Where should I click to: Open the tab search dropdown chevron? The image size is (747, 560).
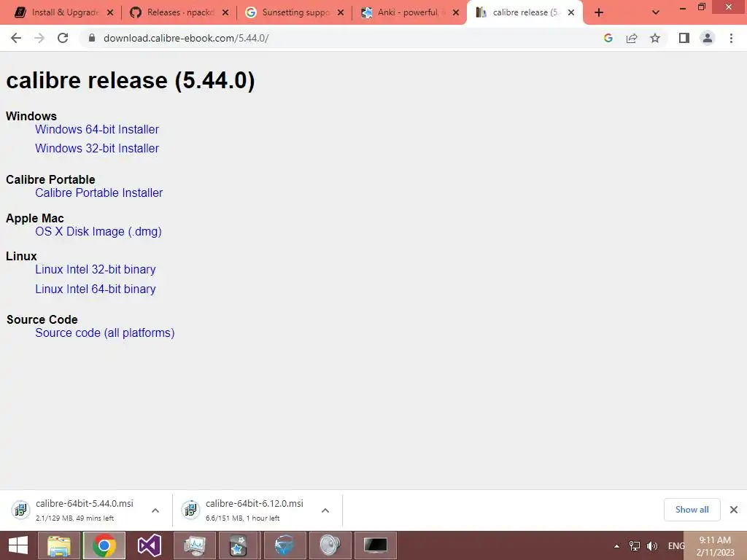point(656,12)
